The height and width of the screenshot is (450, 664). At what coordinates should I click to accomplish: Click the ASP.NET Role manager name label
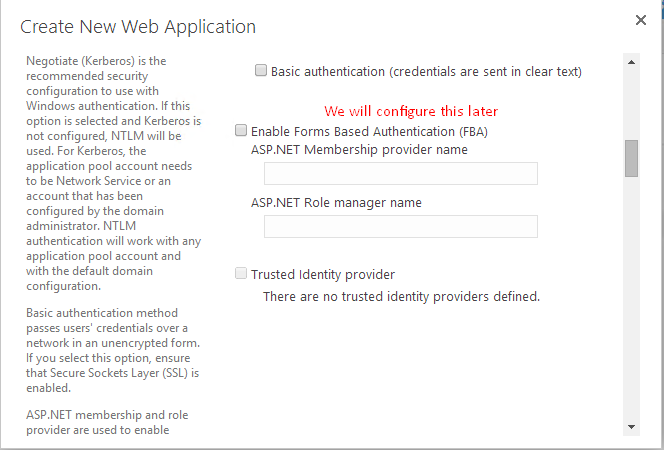click(x=336, y=203)
